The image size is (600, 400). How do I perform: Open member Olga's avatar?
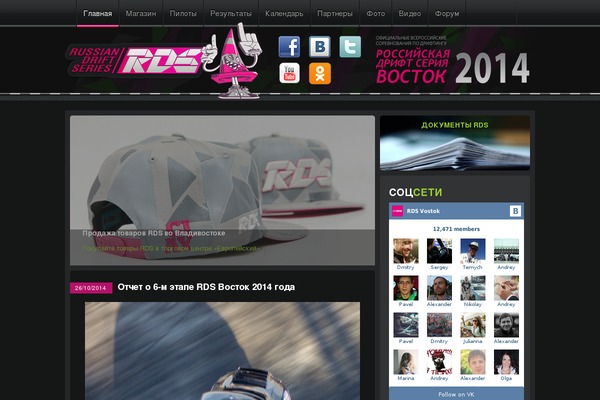pos(506,362)
